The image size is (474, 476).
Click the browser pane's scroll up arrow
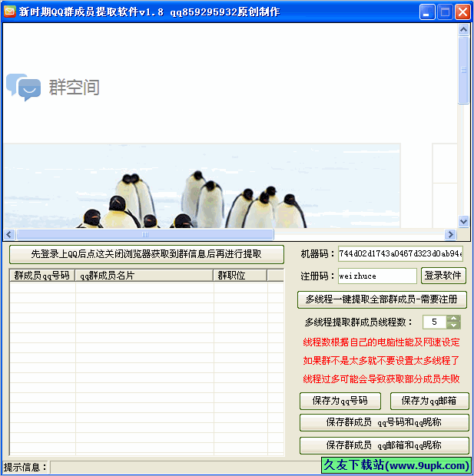click(463, 29)
